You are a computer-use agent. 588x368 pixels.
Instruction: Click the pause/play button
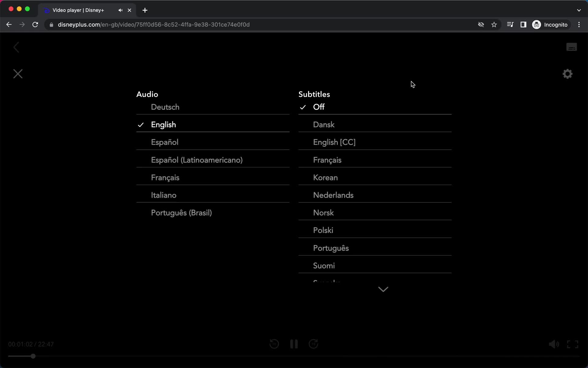[294, 344]
